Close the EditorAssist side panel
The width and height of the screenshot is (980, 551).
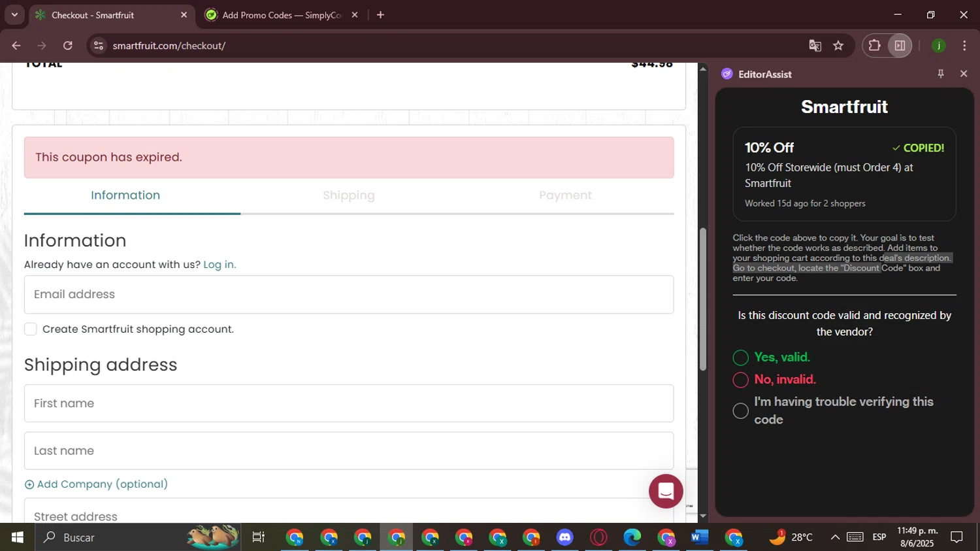(x=964, y=74)
